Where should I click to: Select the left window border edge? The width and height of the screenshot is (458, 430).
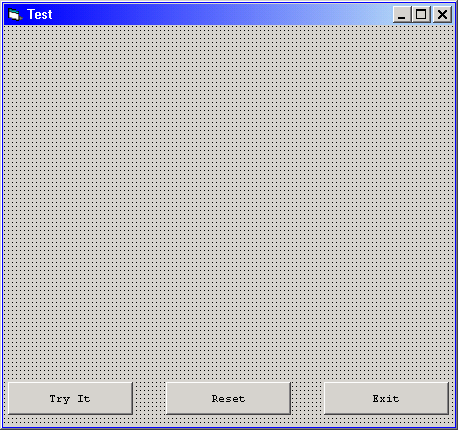click(x=2, y=215)
